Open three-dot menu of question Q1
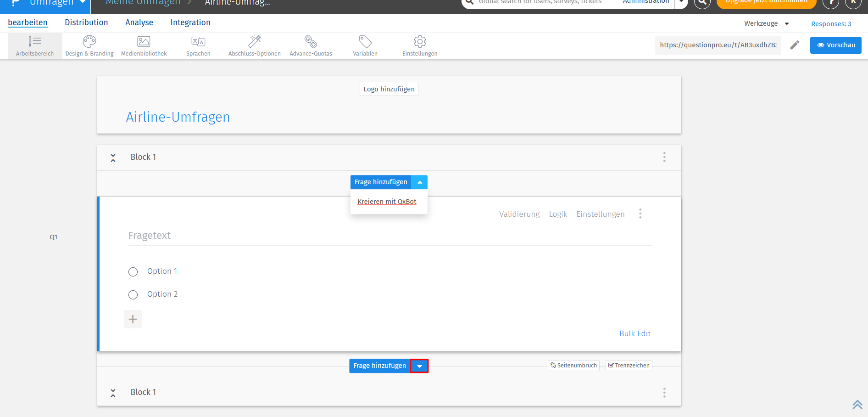The height and width of the screenshot is (417, 868). click(x=640, y=214)
